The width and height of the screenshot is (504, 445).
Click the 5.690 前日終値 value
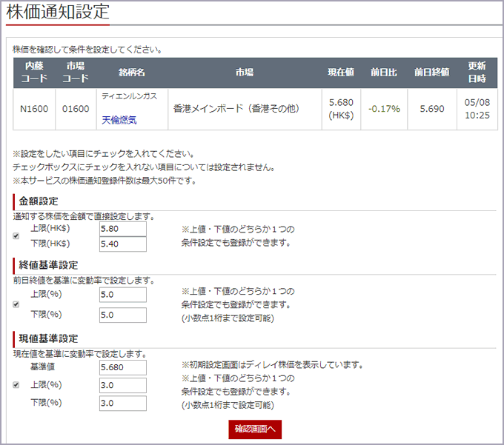pyautogui.click(x=432, y=109)
